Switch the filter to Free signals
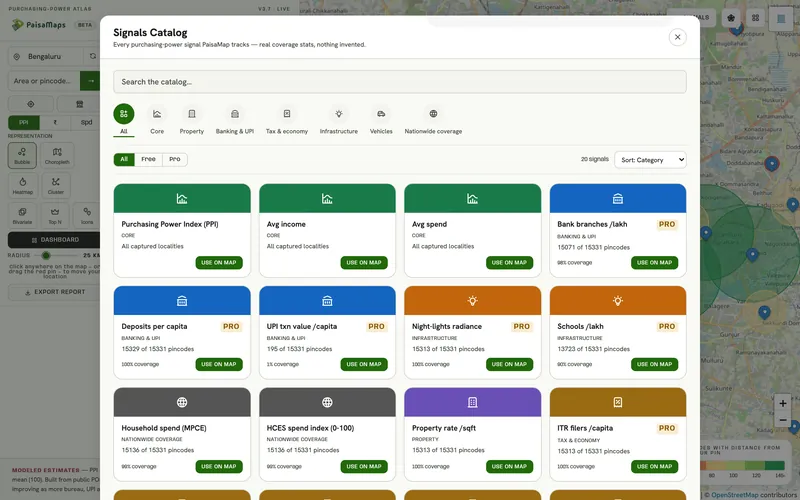The height and width of the screenshot is (500, 800). point(148,159)
